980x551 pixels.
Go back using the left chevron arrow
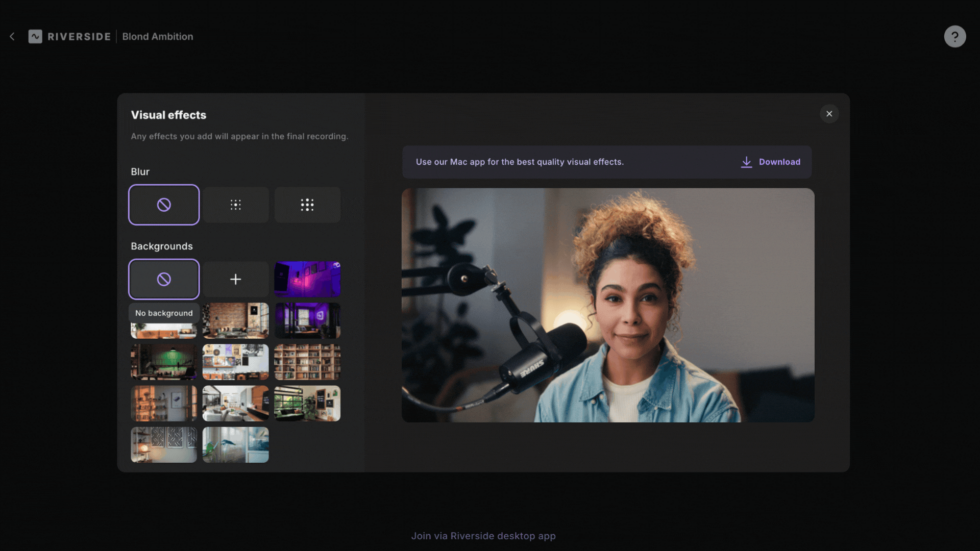point(12,37)
